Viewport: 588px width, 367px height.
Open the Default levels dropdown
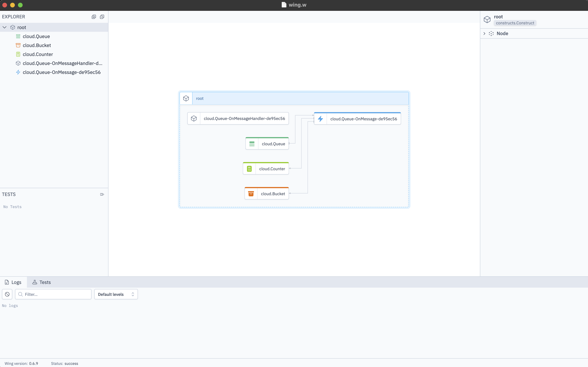pyautogui.click(x=116, y=294)
